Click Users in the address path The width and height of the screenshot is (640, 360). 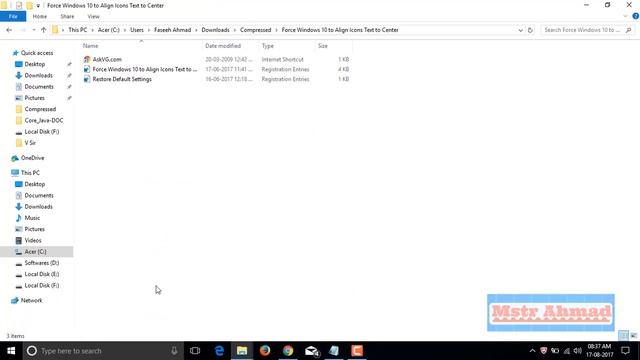pyautogui.click(x=137, y=30)
